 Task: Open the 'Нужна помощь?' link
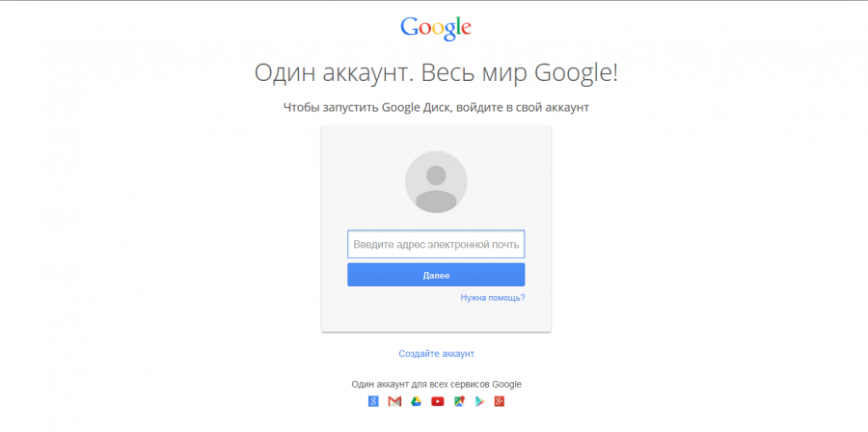(x=493, y=298)
